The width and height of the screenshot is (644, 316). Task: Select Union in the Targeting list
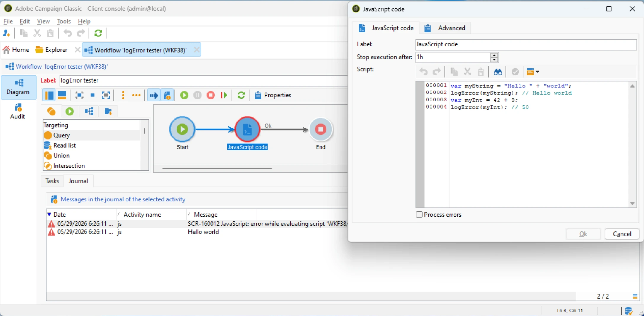92,156
